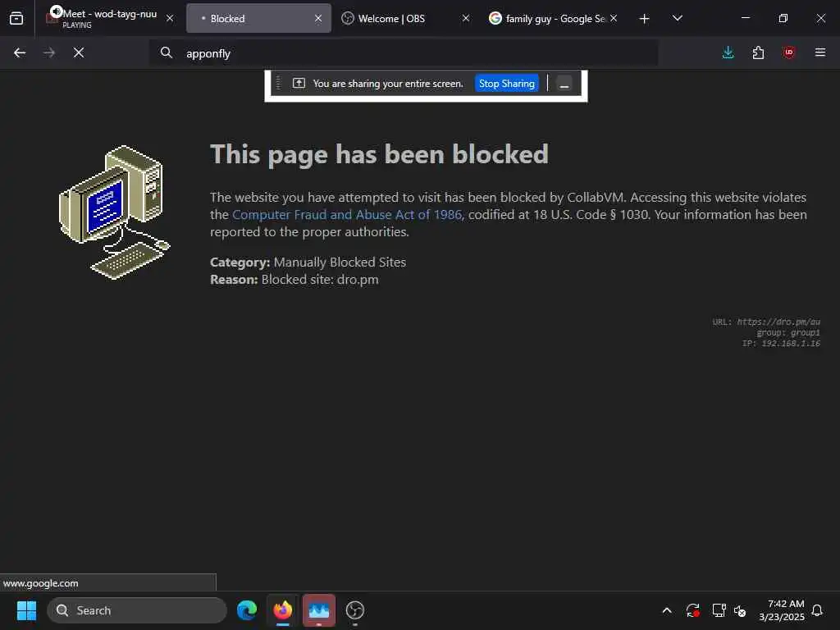
Task: Open network display tray icon
Action: coord(719,610)
